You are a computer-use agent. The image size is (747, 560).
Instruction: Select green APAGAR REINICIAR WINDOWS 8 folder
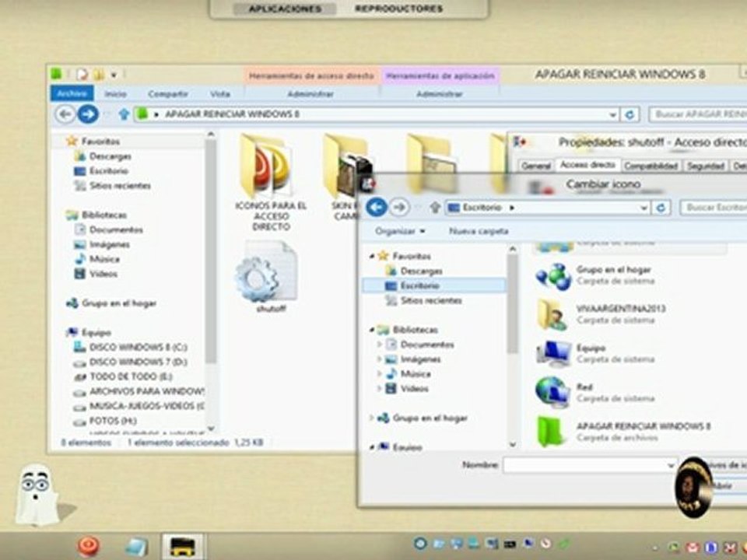552,432
